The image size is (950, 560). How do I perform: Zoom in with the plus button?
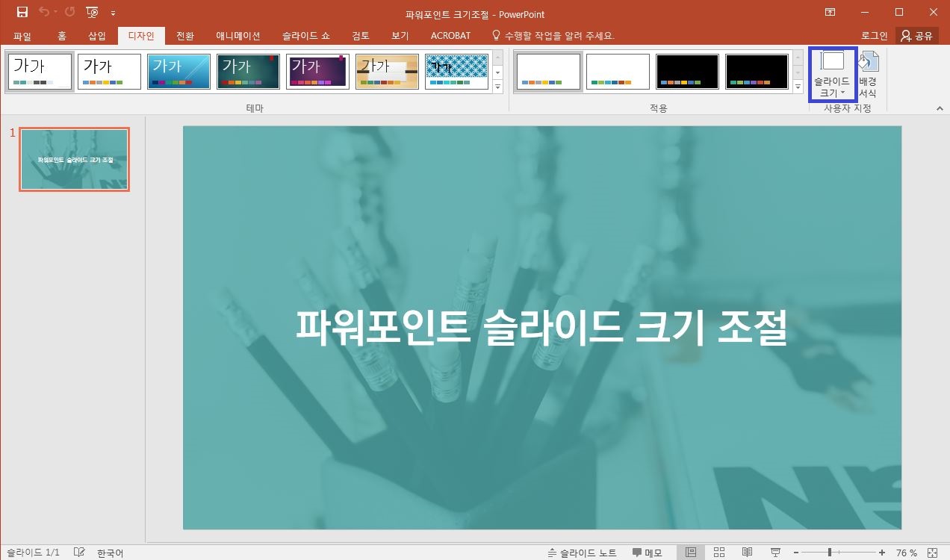(882, 553)
